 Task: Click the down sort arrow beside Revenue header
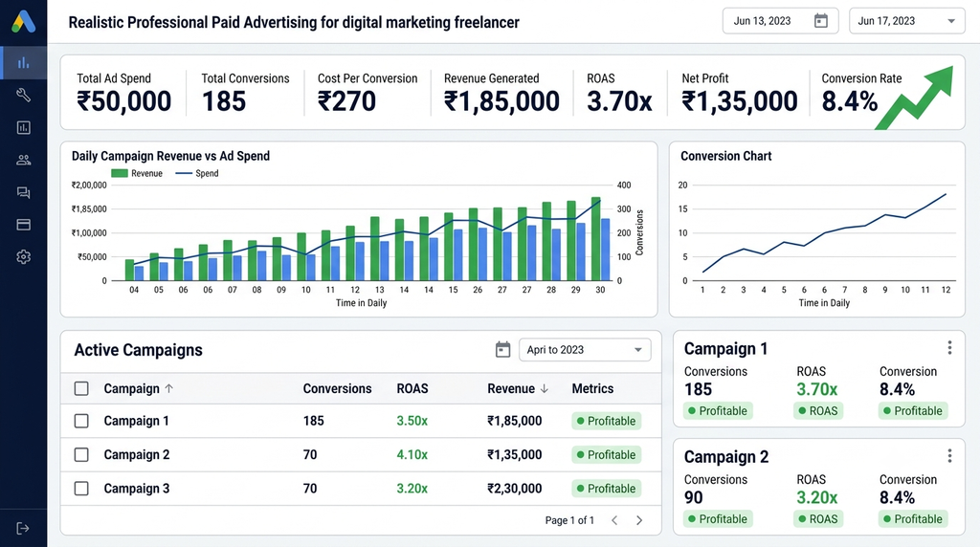coord(544,388)
